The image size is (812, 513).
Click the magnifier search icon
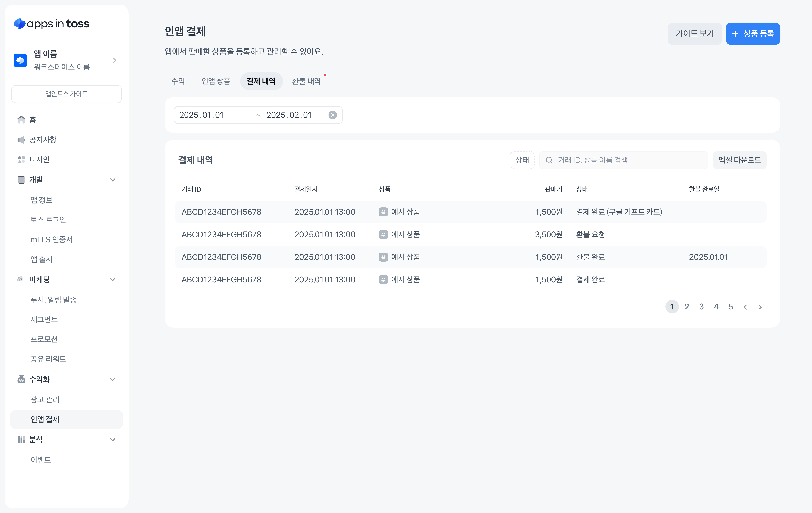point(549,160)
